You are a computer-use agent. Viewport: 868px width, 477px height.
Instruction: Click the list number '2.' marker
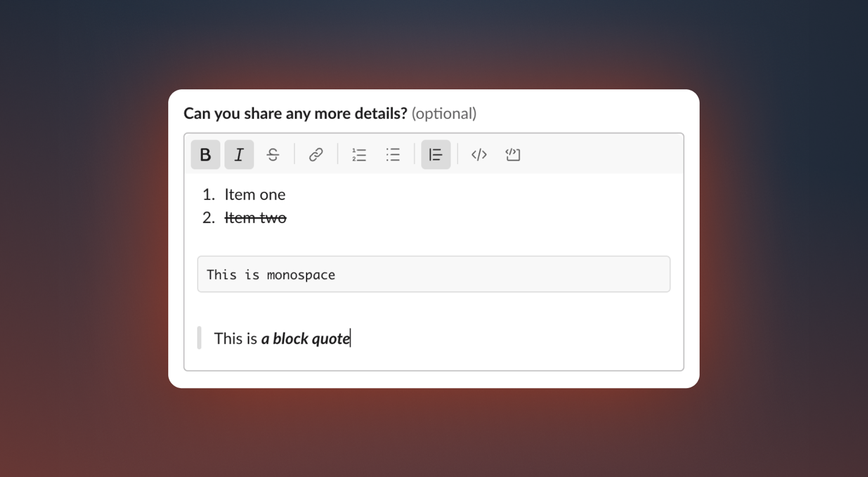(x=209, y=217)
